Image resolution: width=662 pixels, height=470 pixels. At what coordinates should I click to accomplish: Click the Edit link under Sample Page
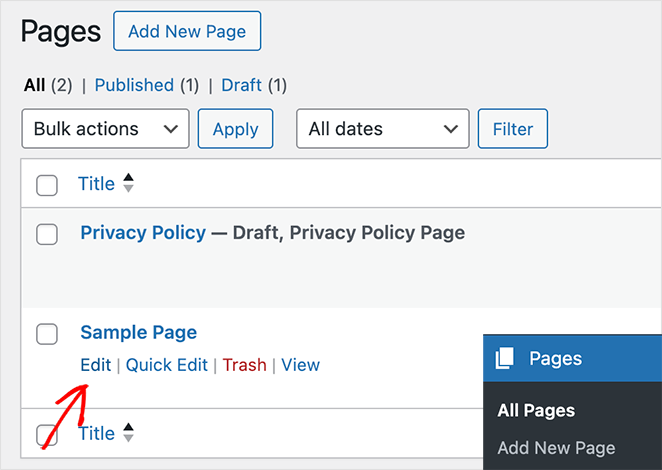(95, 365)
